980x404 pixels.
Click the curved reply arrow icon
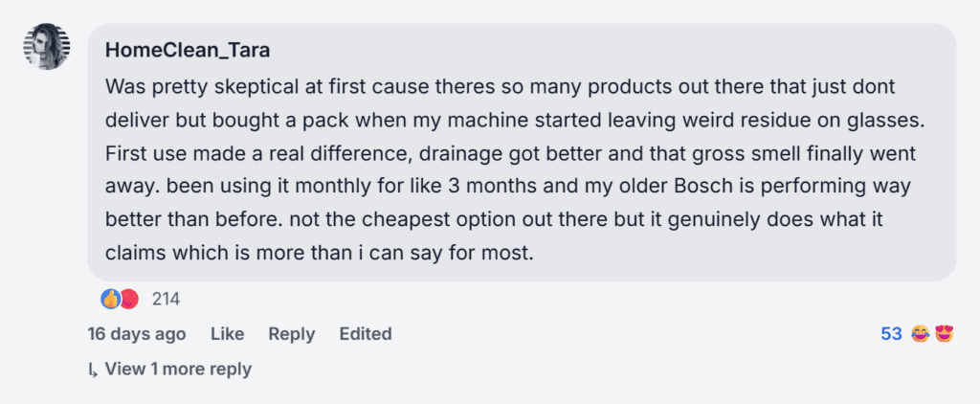click(93, 370)
